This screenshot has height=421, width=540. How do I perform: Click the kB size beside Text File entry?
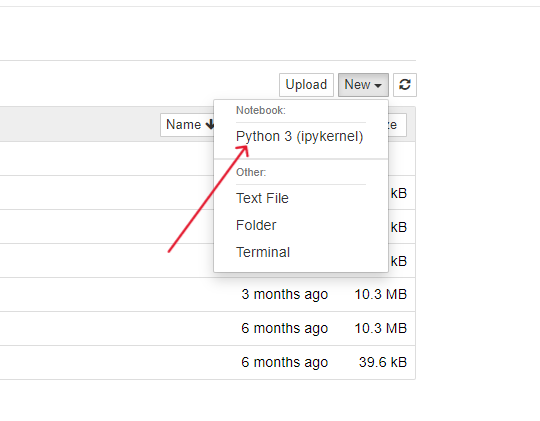[x=399, y=193]
